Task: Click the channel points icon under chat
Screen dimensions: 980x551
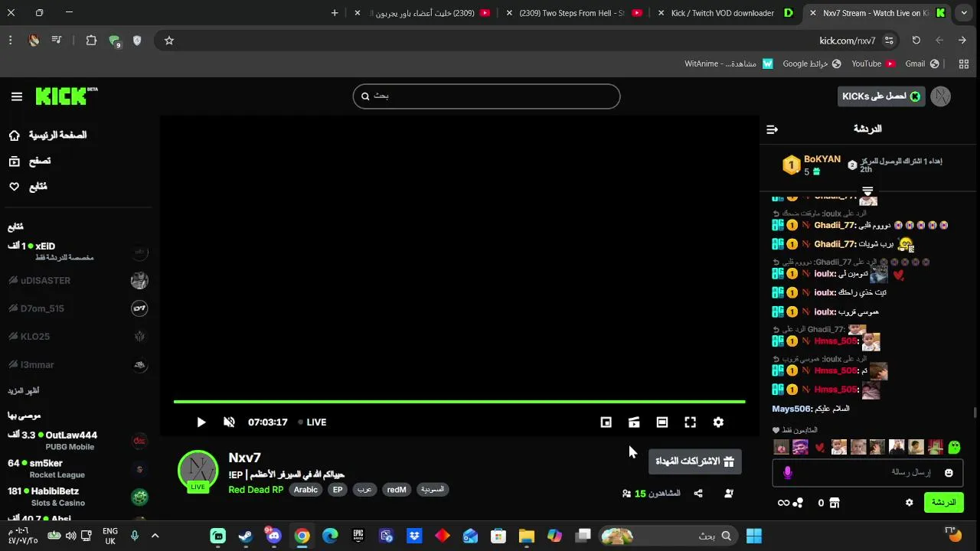Action: click(798, 503)
